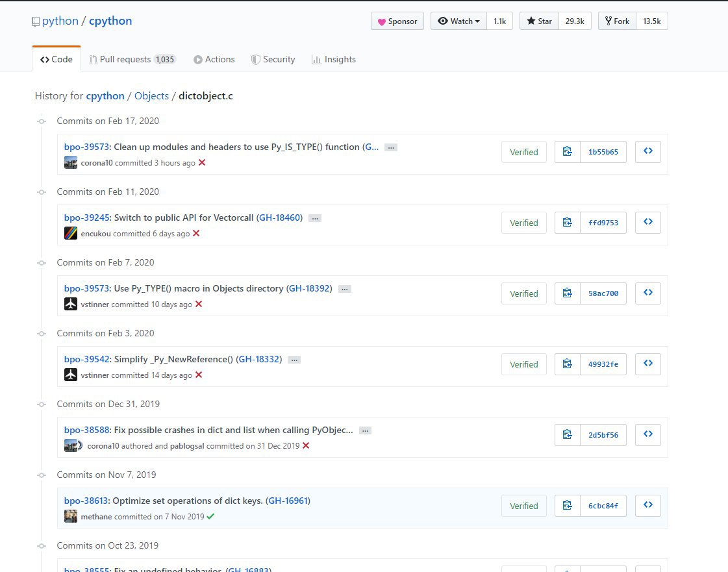Copy full SHA for commit 49932fe
This screenshot has width=728, height=572.
(568, 364)
